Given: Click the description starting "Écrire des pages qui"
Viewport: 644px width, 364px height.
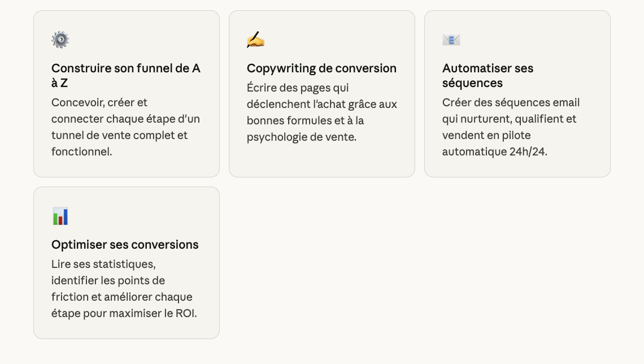Looking at the screenshot, I should [321, 112].
